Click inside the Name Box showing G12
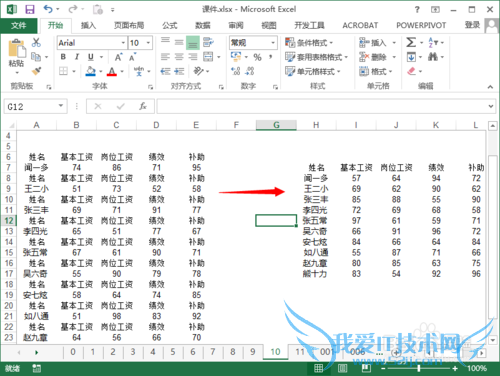Screen dimensions: 500x376 [30, 107]
